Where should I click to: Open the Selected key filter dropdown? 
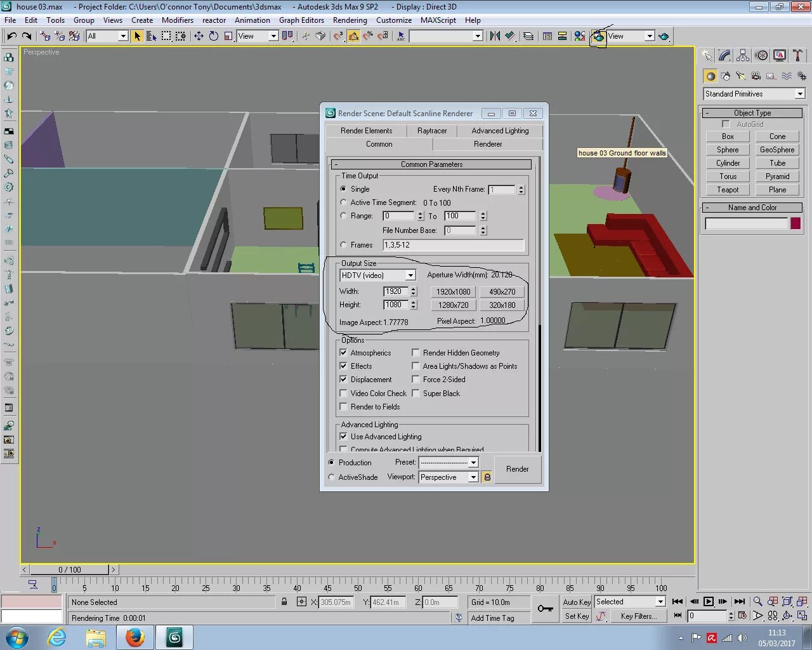[x=630, y=602]
